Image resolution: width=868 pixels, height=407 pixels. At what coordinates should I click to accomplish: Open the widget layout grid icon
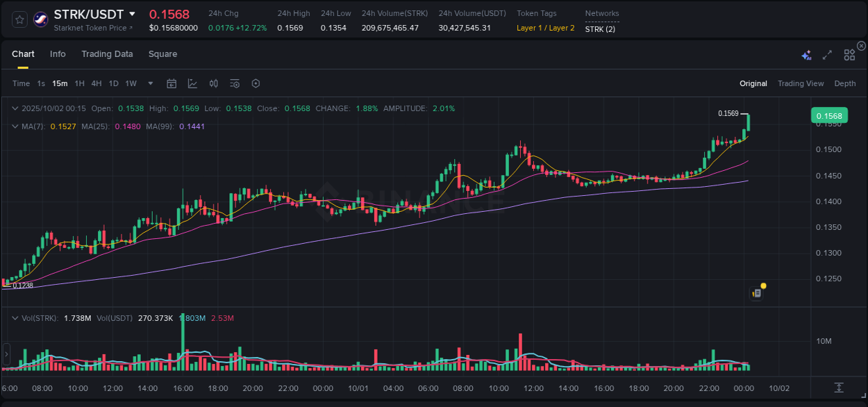849,53
